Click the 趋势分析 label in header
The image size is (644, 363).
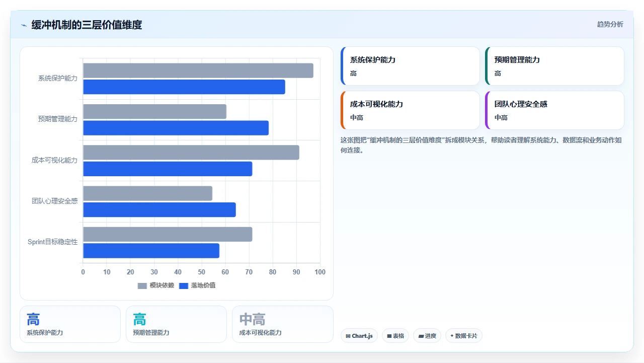610,25
